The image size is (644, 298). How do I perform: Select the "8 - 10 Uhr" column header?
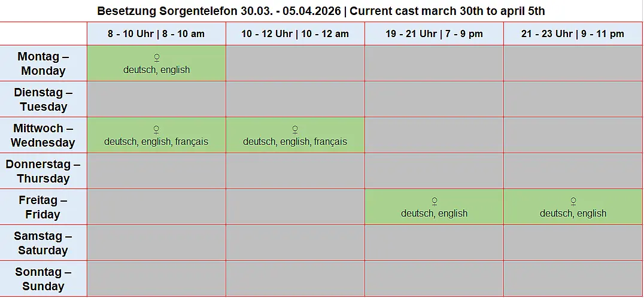tap(156, 34)
